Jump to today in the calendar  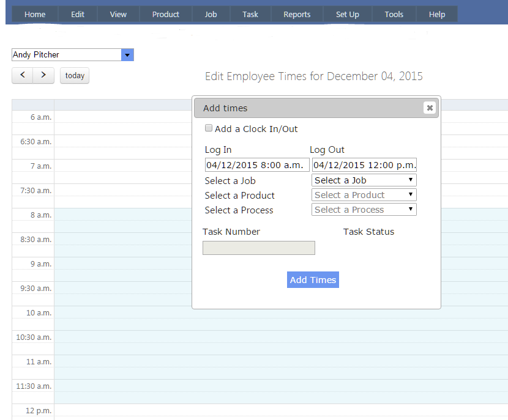click(x=75, y=76)
